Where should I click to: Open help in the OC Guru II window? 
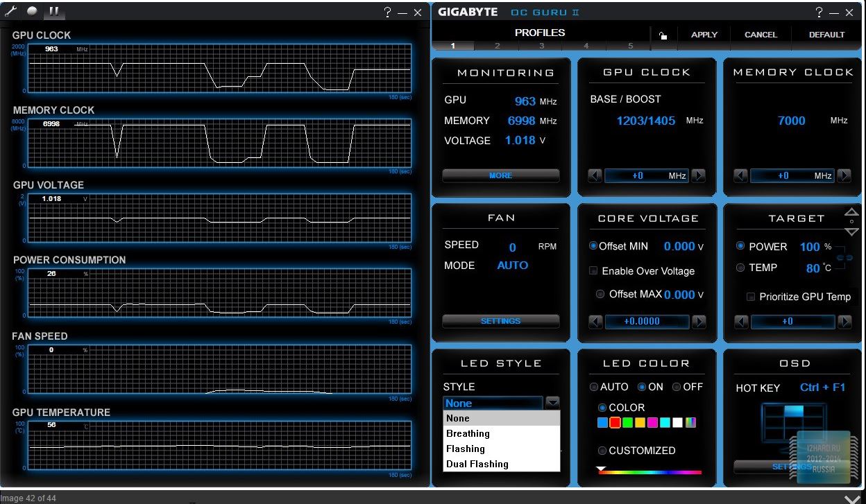click(x=820, y=12)
